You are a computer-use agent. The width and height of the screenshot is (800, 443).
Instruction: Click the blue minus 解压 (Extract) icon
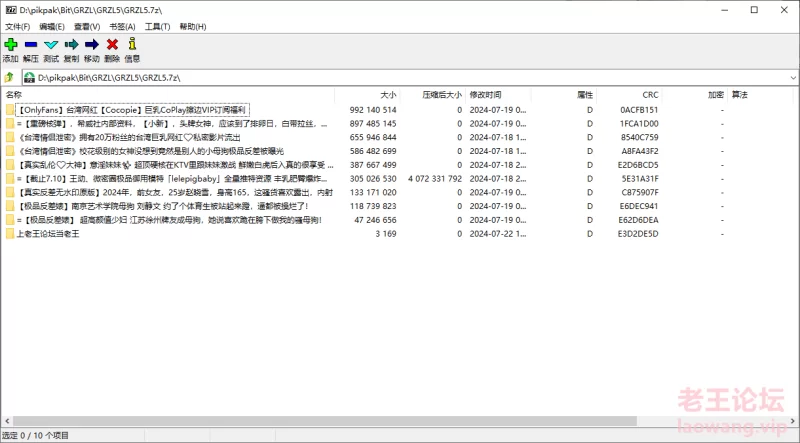[x=31, y=44]
